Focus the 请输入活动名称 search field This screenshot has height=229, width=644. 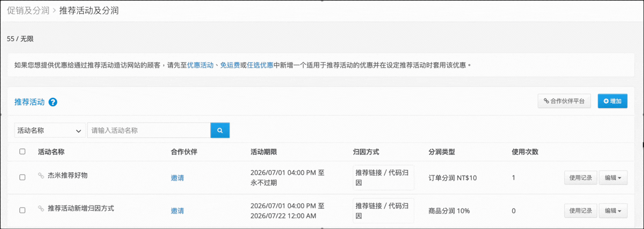(x=149, y=130)
